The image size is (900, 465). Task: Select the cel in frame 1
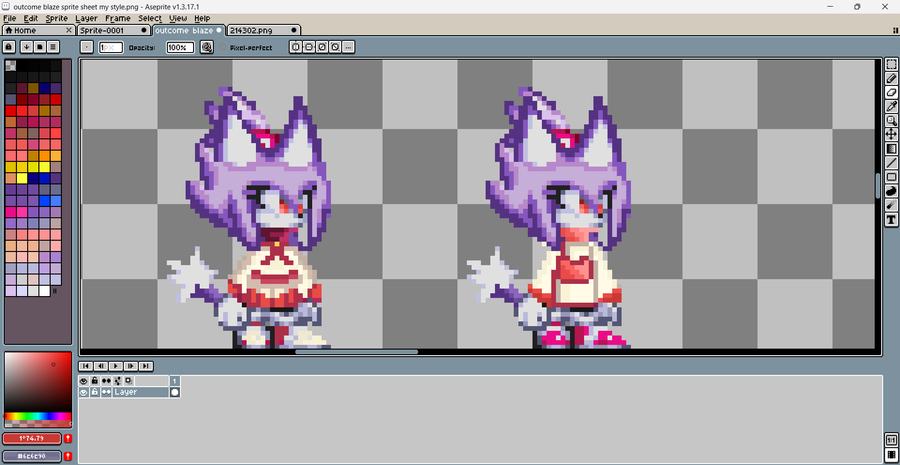pos(175,392)
